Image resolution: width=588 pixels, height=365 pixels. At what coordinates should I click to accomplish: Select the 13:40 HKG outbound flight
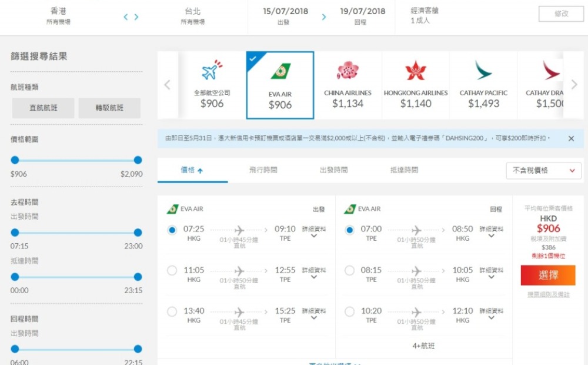172,311
